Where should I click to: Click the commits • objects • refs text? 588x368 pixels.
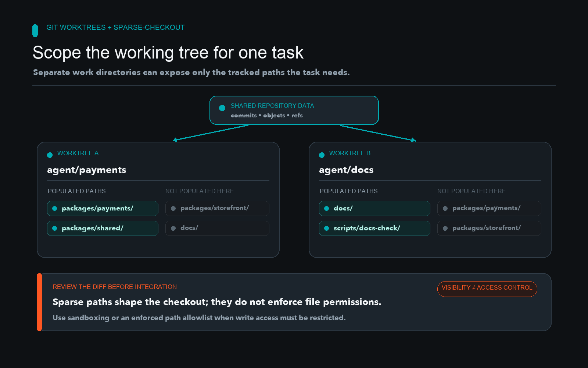coord(267,116)
